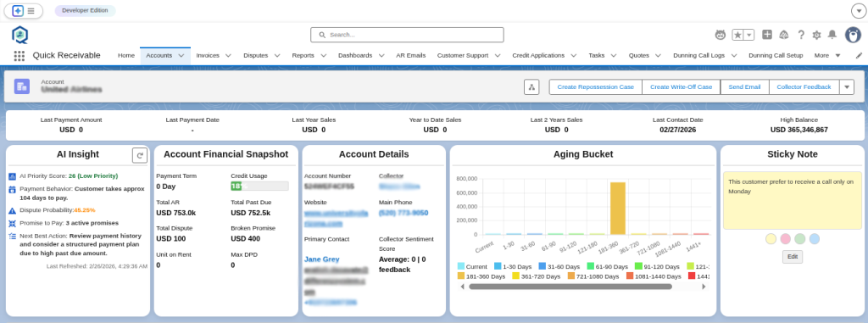Click the favorites star icon
Image resolution: width=868 pixels, height=323 pixels.
tap(738, 35)
